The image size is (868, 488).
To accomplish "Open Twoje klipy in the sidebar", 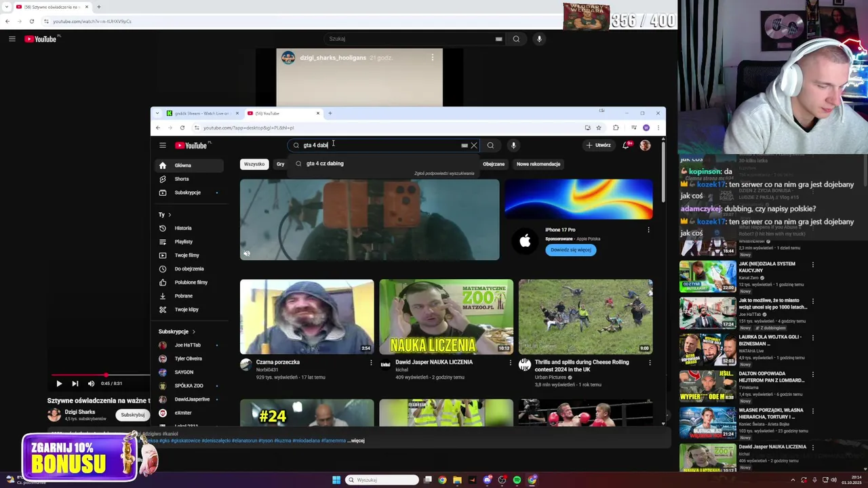I will (x=186, y=310).
